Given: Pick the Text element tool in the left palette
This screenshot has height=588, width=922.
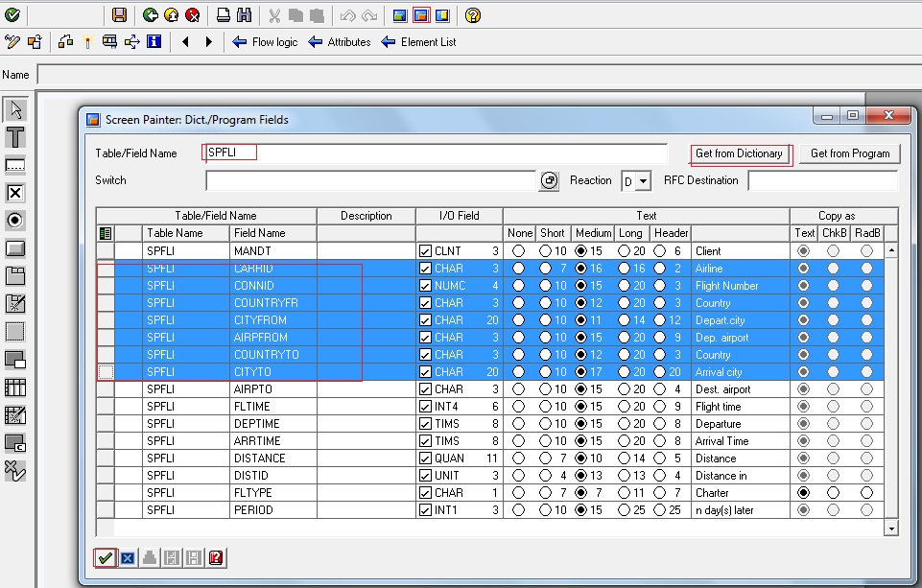Looking at the screenshot, I should point(16,137).
